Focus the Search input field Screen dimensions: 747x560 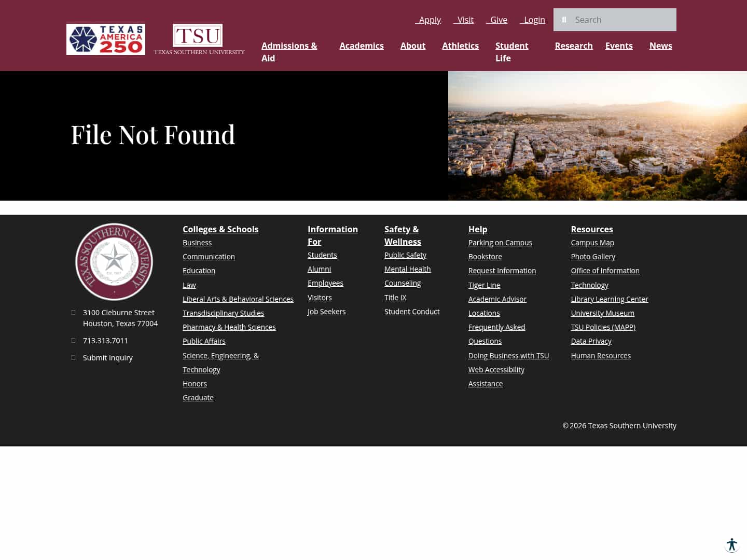coord(615,20)
